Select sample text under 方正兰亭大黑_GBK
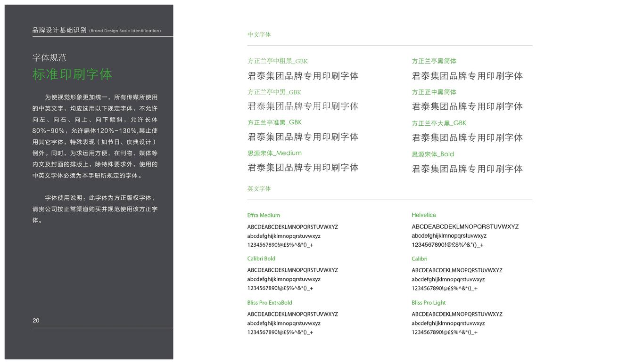Screen dimensions: 644x364 467,138
